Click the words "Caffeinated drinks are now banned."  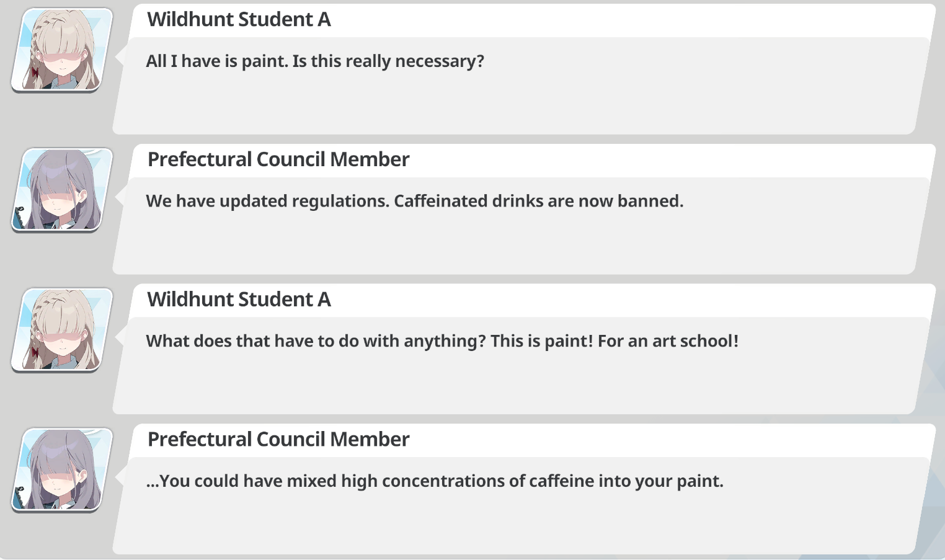point(539,202)
